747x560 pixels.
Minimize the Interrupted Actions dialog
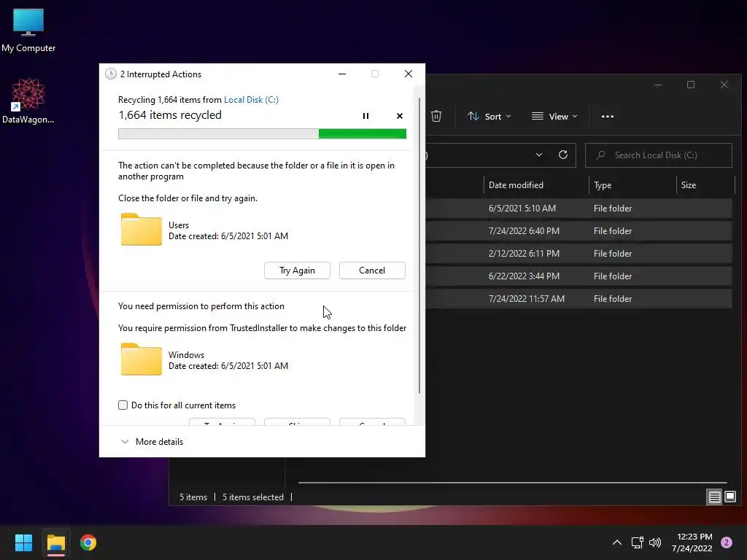[342, 74]
